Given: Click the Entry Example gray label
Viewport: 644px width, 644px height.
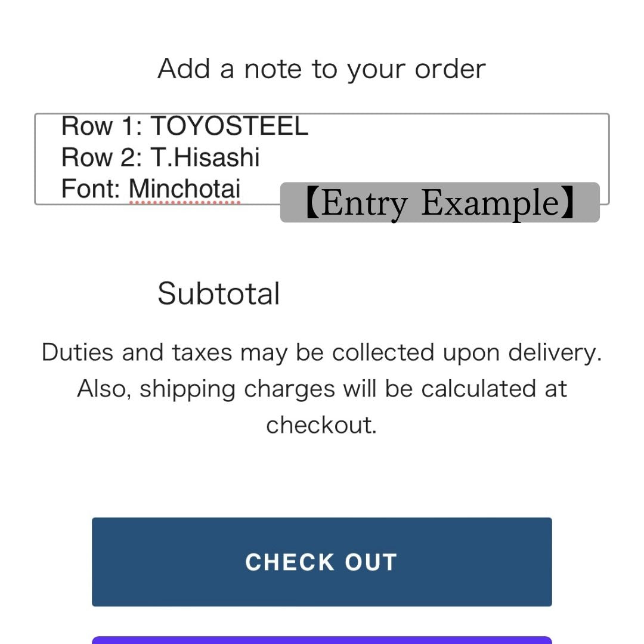Looking at the screenshot, I should [439, 203].
